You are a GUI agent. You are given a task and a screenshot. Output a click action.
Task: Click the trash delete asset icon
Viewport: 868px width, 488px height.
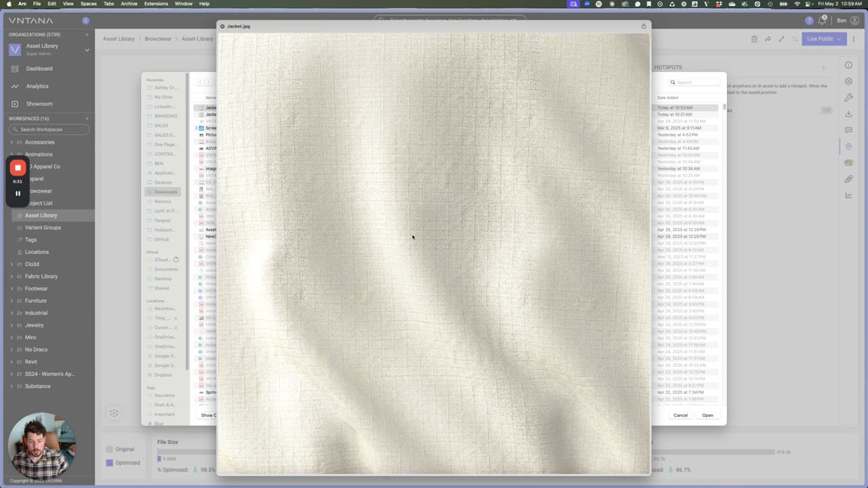coord(754,39)
